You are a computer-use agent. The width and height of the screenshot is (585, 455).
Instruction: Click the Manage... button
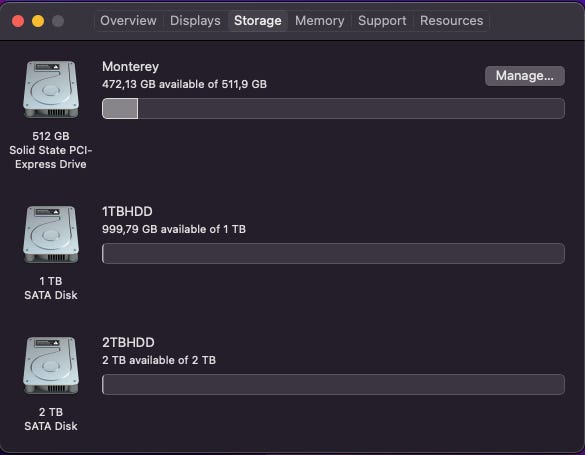(x=525, y=76)
